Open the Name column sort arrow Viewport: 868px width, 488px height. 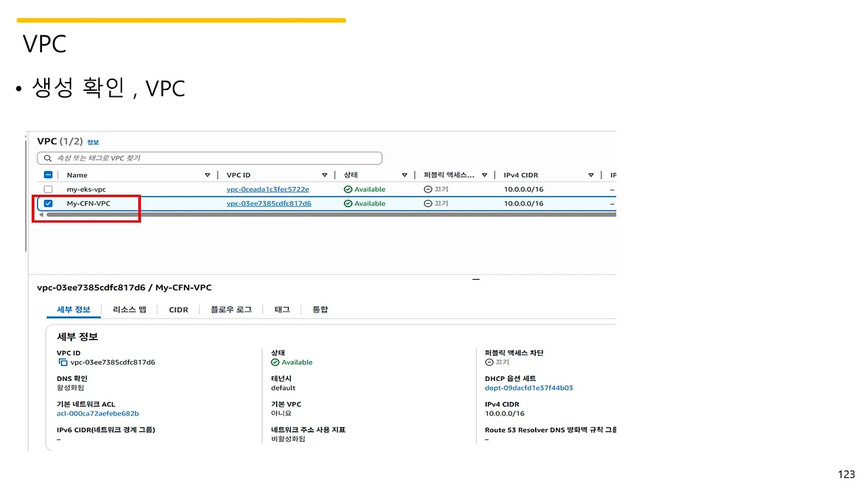point(208,176)
